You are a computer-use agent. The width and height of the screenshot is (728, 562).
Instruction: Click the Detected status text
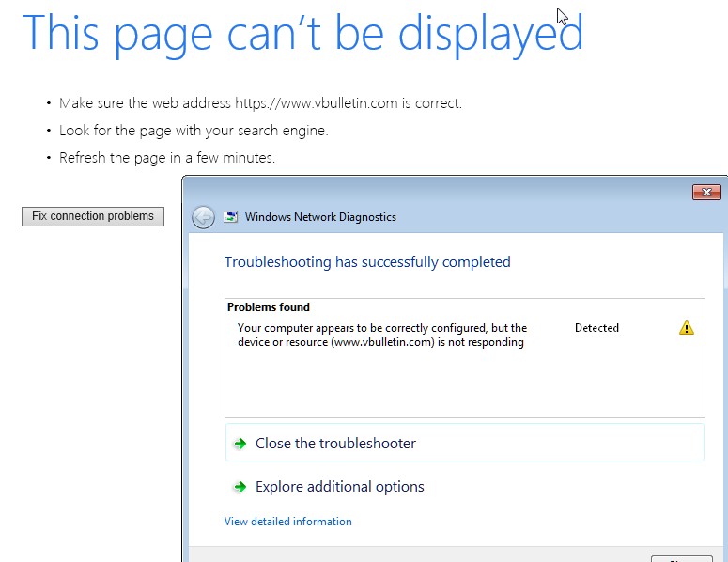point(596,328)
